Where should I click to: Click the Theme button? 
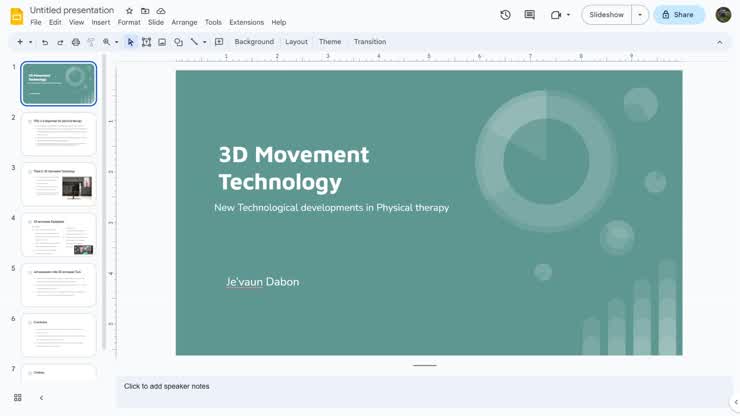pos(330,42)
